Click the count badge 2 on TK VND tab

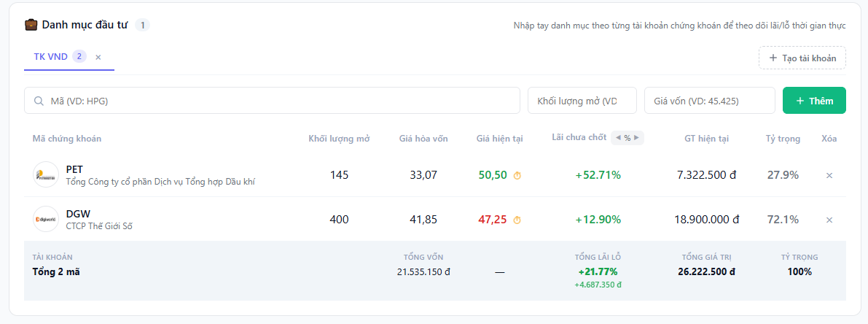click(79, 56)
